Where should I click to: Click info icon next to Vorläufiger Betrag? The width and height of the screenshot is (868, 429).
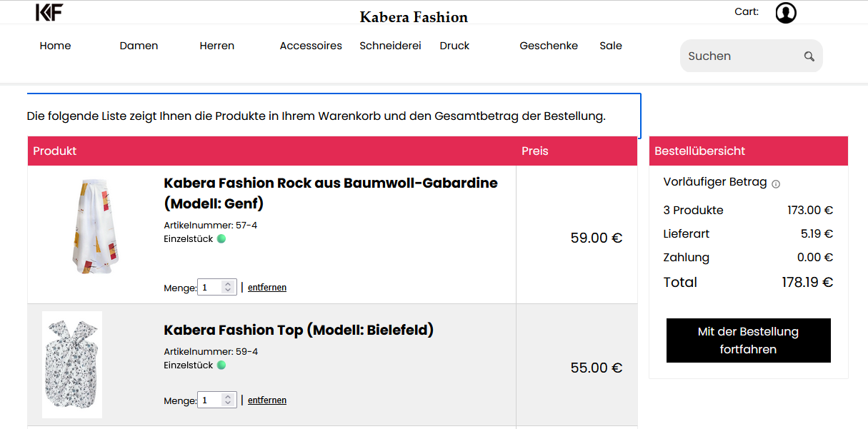pos(776,184)
